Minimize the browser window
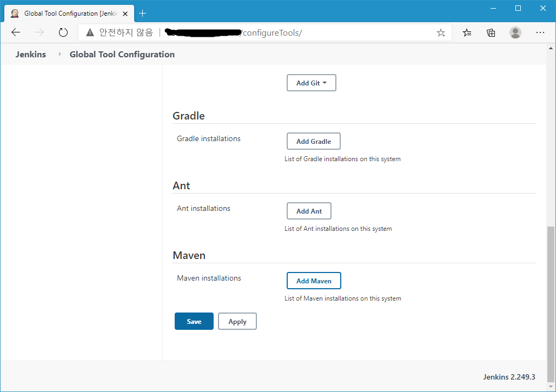This screenshot has height=392, width=556. coord(493,8)
